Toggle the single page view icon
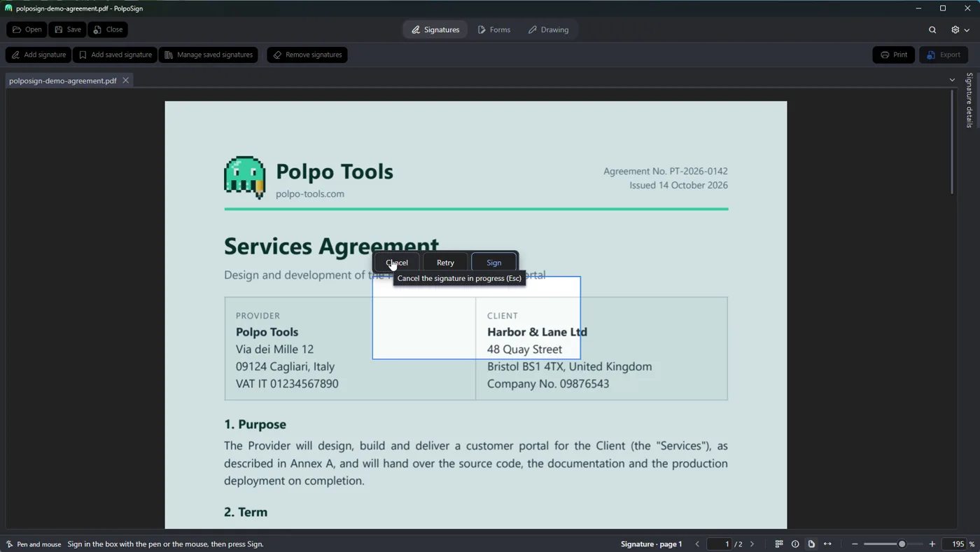This screenshot has width=980, height=552. pyautogui.click(x=811, y=544)
